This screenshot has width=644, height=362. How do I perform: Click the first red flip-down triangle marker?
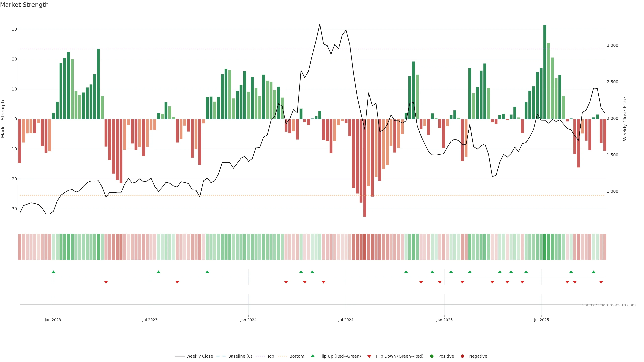click(x=106, y=282)
